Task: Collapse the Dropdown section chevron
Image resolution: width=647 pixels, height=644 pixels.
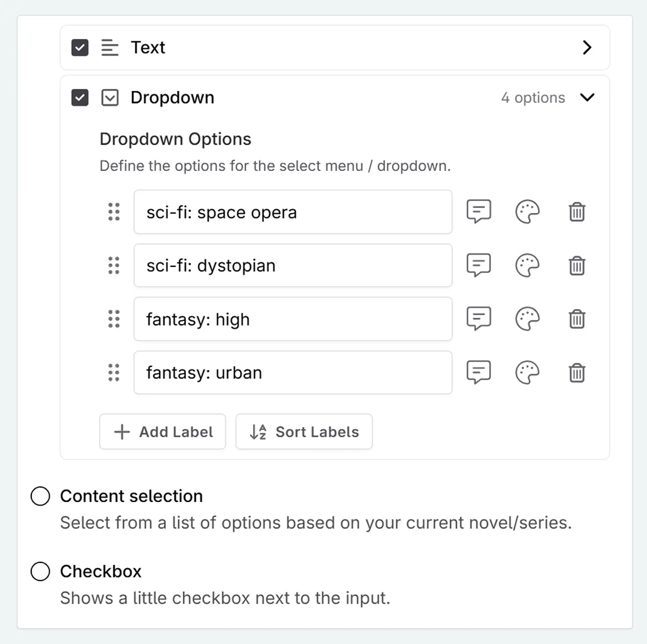Action: coord(587,98)
